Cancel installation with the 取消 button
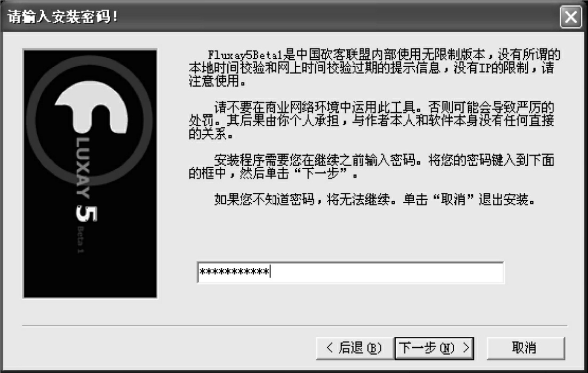588x373 pixels. 526,348
